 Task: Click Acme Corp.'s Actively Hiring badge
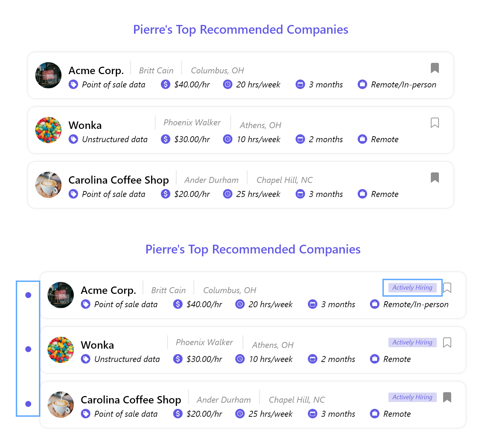(412, 288)
